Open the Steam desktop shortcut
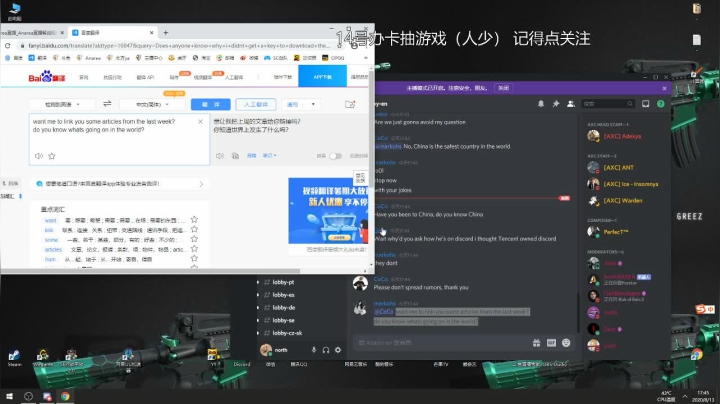Screen dimensions: 720x404 pos(14,358)
